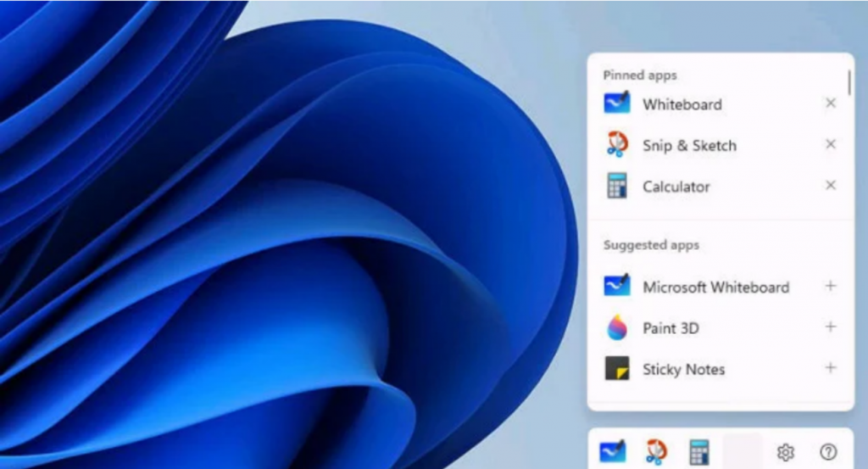Pin Sticky Notes using its plus button
The image size is (868, 469).
coord(831,368)
